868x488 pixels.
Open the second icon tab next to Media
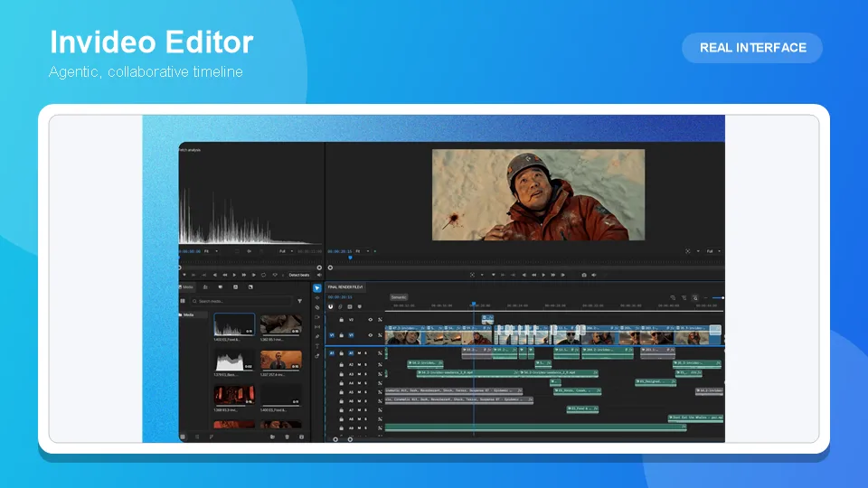click(205, 287)
